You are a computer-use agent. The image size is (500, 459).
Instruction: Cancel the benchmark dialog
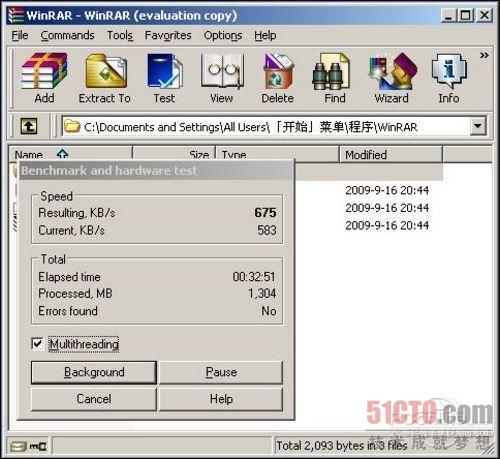(94, 399)
